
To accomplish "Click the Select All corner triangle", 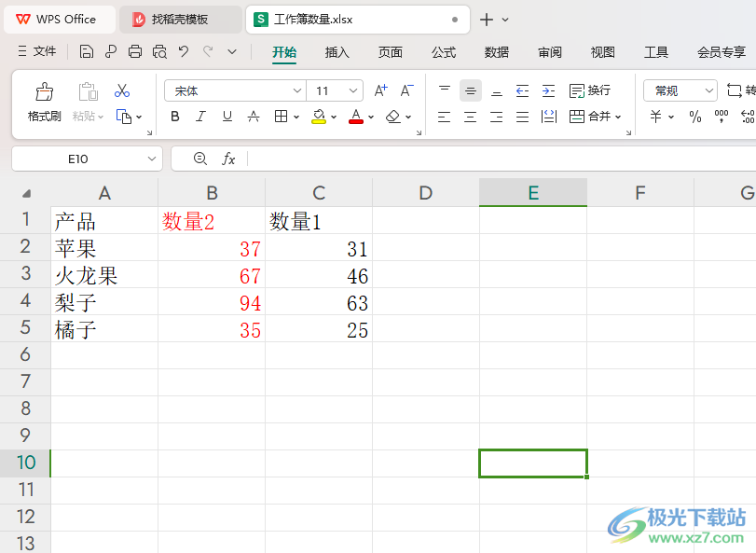I will pyautogui.click(x=26, y=193).
